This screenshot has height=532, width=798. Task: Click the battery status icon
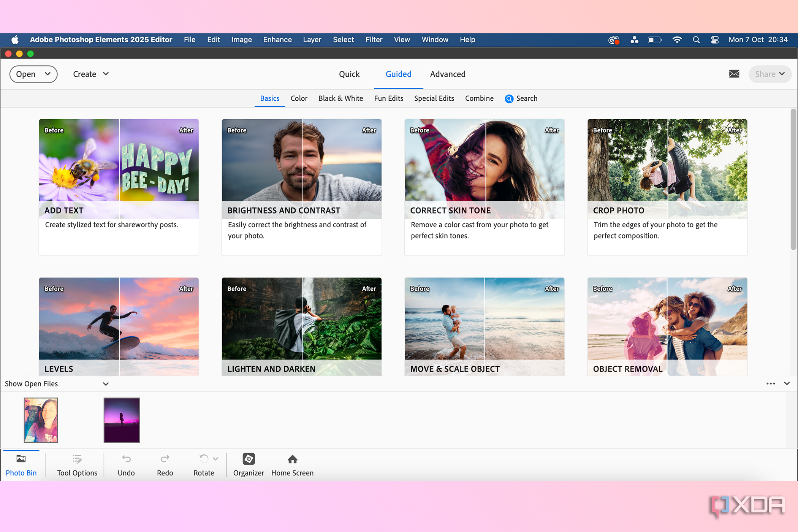click(654, 40)
